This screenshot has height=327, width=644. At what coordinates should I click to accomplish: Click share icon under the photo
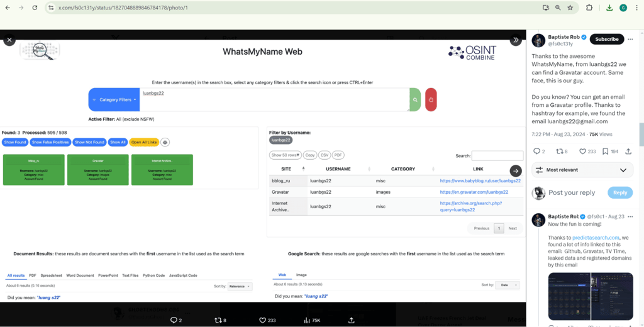pyautogui.click(x=351, y=320)
